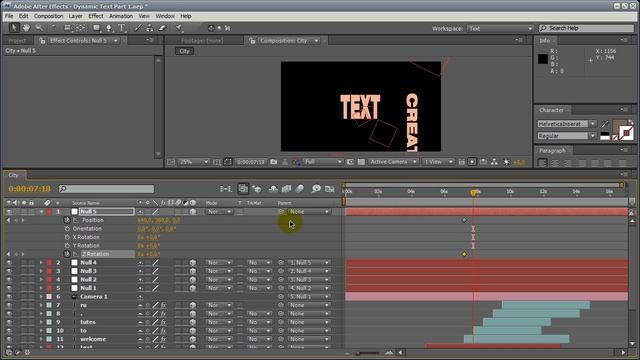
Task: Open the Layer menu
Action: (x=76, y=16)
